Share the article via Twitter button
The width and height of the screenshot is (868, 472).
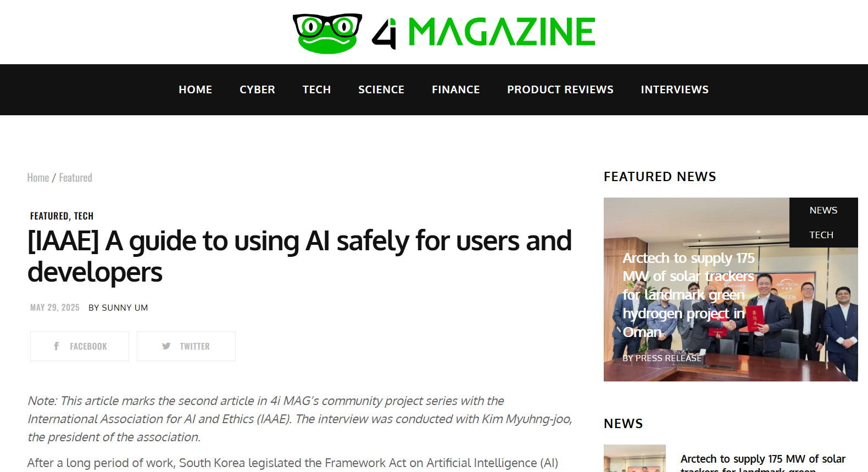pyautogui.click(x=186, y=346)
